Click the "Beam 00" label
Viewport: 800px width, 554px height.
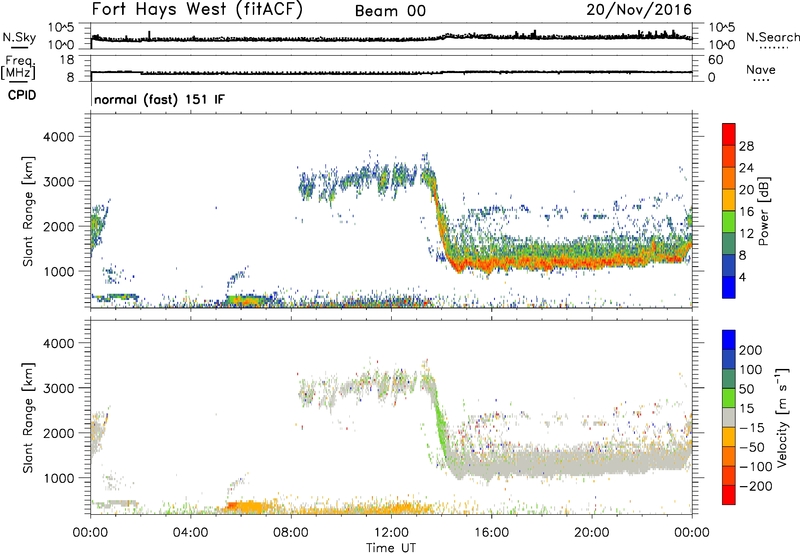pyautogui.click(x=390, y=11)
